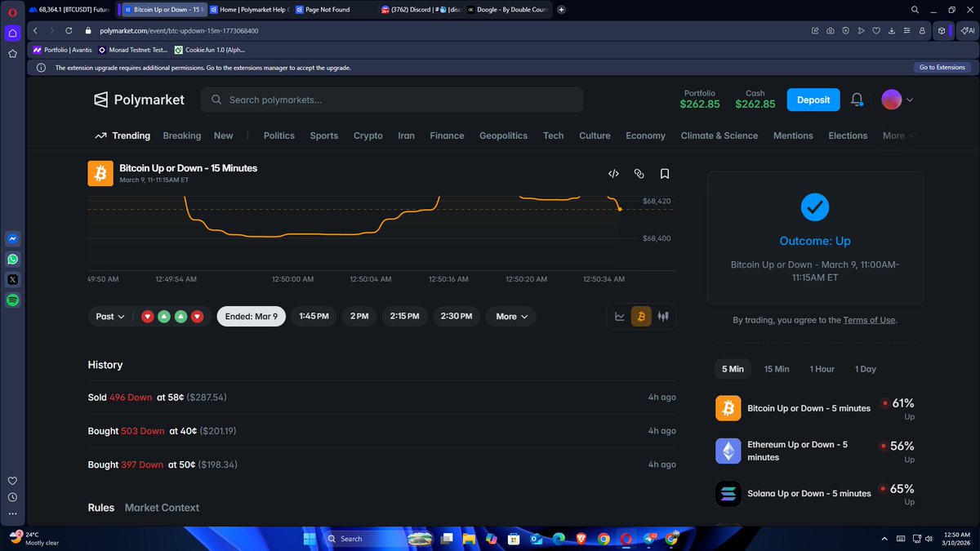Screen dimensions: 980x551
Task: Open the Portfolio balance
Action: point(700,100)
